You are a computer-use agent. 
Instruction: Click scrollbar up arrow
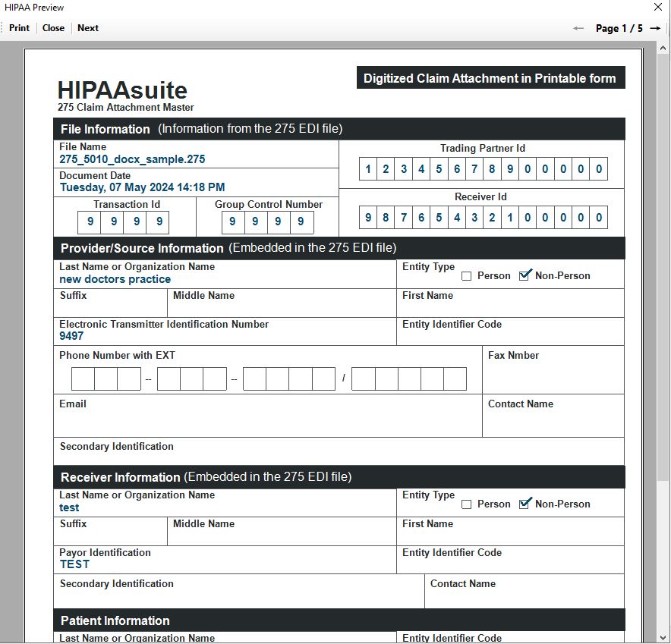click(x=663, y=48)
